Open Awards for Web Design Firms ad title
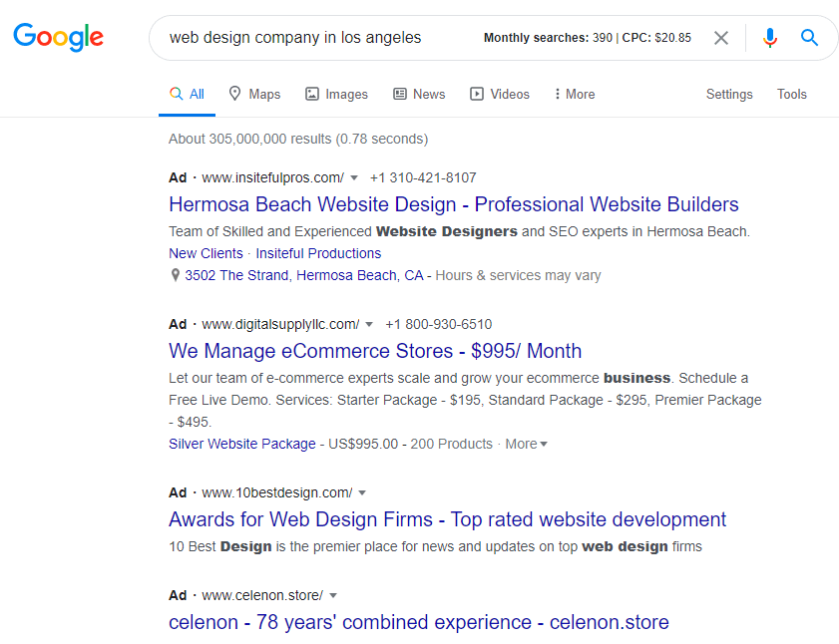Image resolution: width=839 pixels, height=644 pixels. point(447,519)
